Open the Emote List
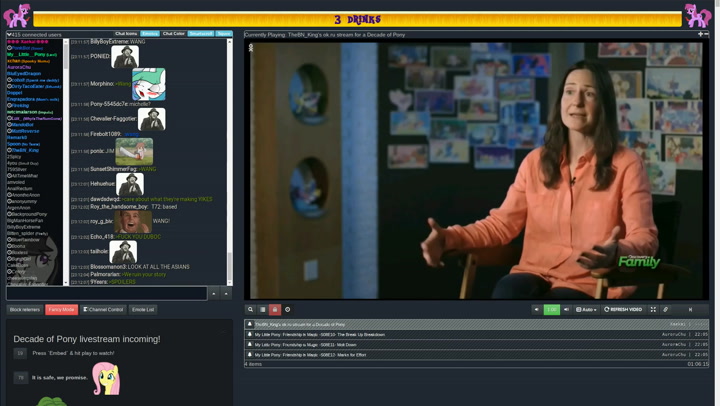 143,310
